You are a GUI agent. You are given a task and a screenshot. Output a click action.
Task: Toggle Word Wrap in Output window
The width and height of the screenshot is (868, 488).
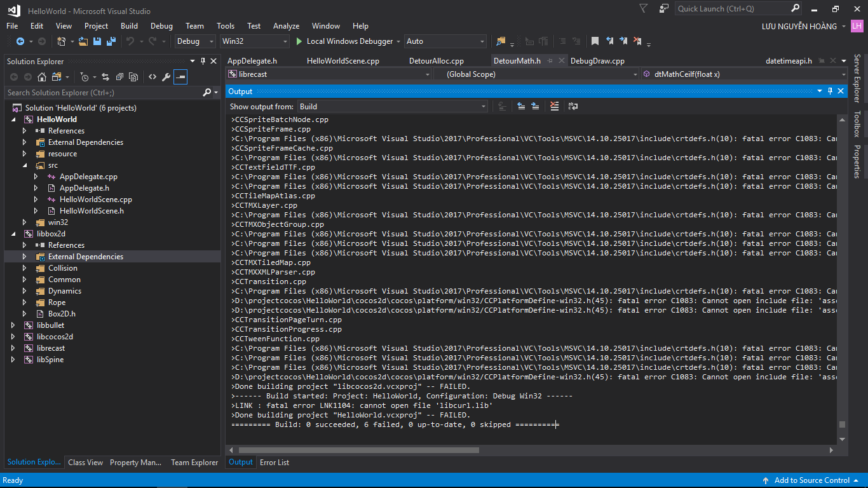point(573,106)
